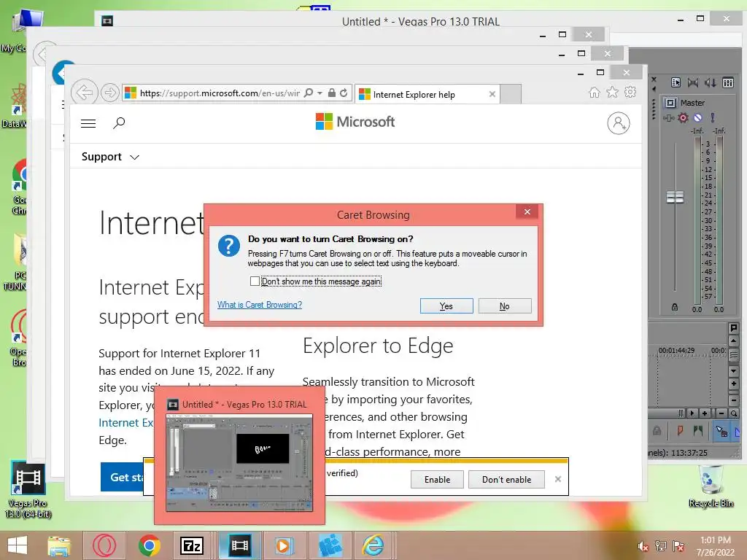The height and width of the screenshot is (560, 747).
Task: Open Master automation settings gear
Action: (x=683, y=117)
